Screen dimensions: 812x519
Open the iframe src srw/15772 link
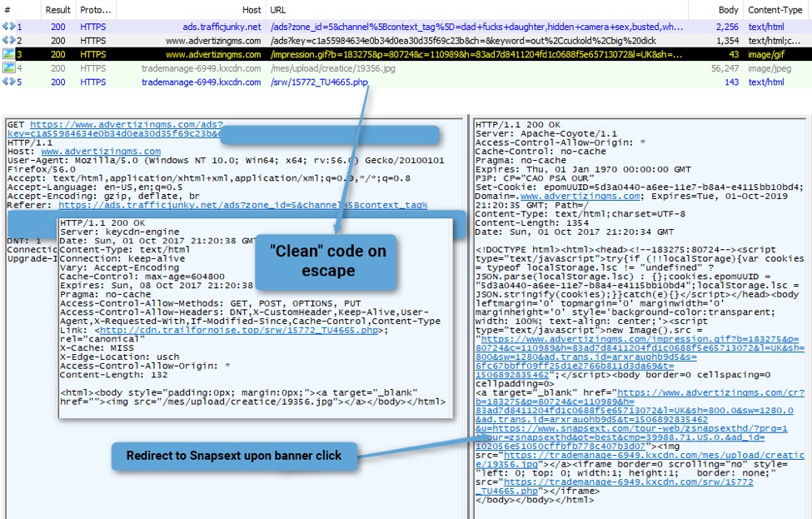(x=614, y=487)
